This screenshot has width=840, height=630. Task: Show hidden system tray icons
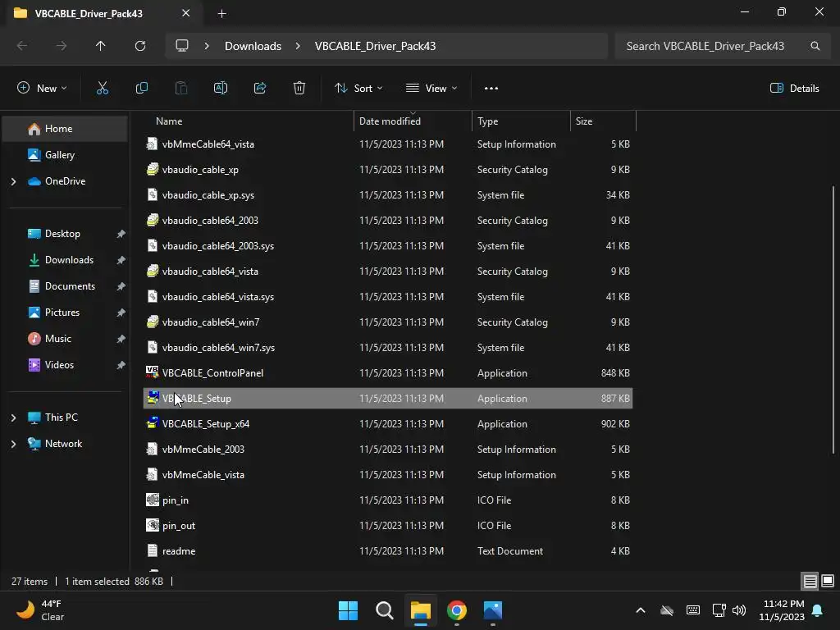coord(640,610)
